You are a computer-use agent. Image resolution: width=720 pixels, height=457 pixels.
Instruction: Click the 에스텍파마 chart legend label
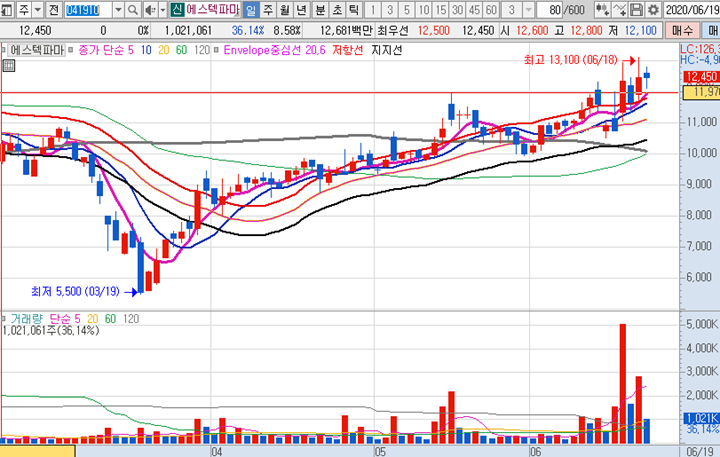click(x=37, y=50)
